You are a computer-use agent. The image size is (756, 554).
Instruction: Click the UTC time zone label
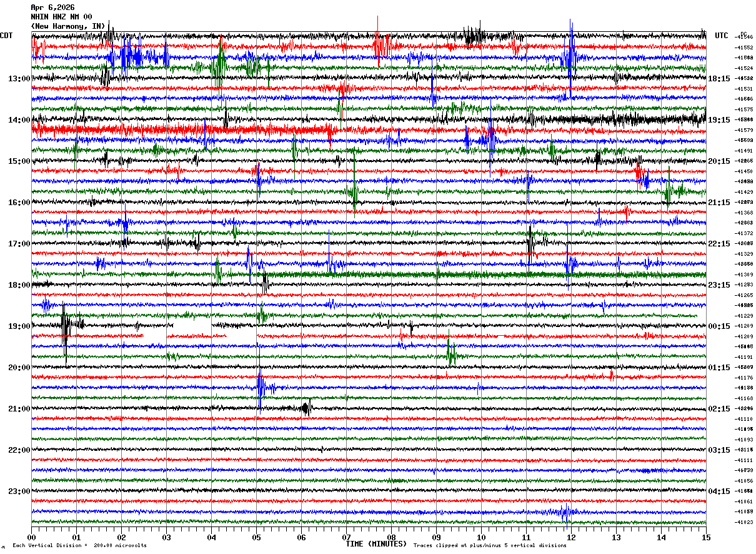tap(722, 36)
